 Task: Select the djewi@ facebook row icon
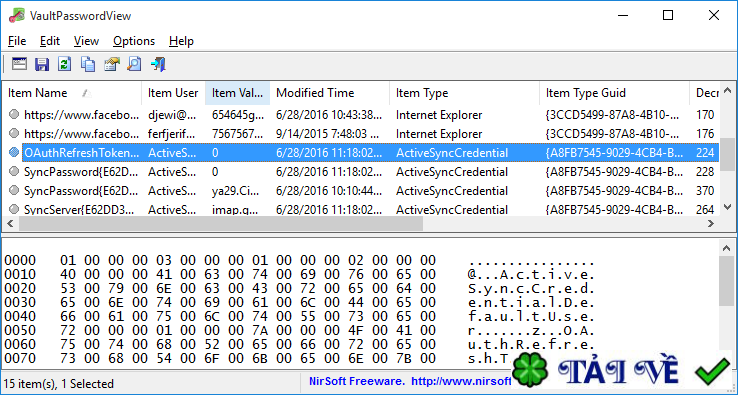pos(14,114)
